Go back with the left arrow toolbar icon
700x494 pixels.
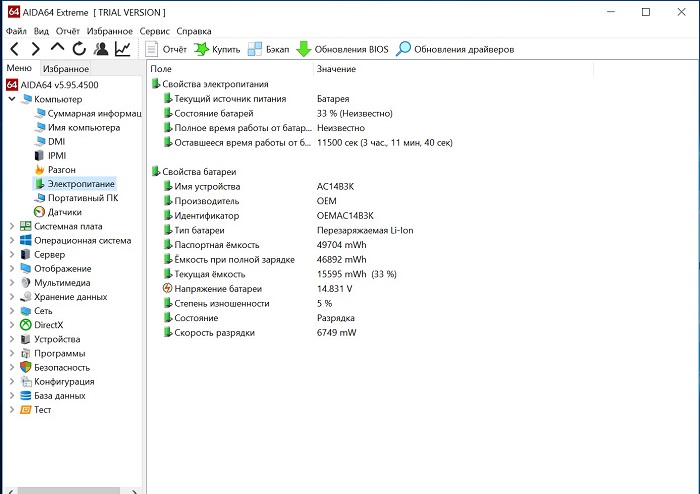pos(14,49)
